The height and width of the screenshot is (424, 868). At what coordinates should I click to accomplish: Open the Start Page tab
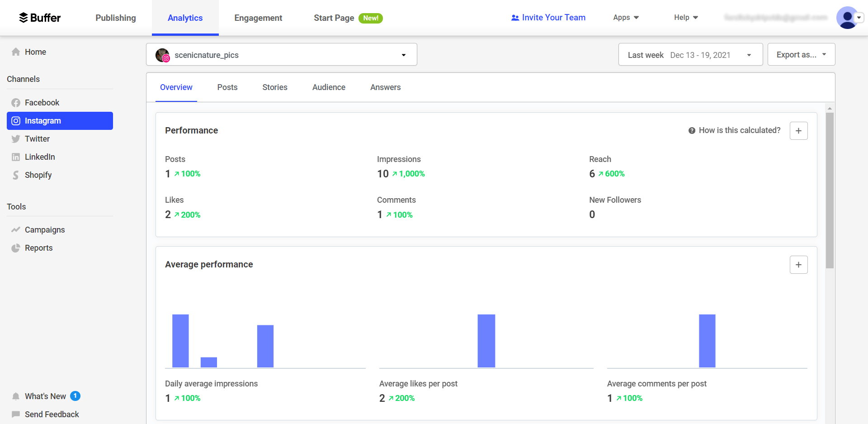point(348,18)
